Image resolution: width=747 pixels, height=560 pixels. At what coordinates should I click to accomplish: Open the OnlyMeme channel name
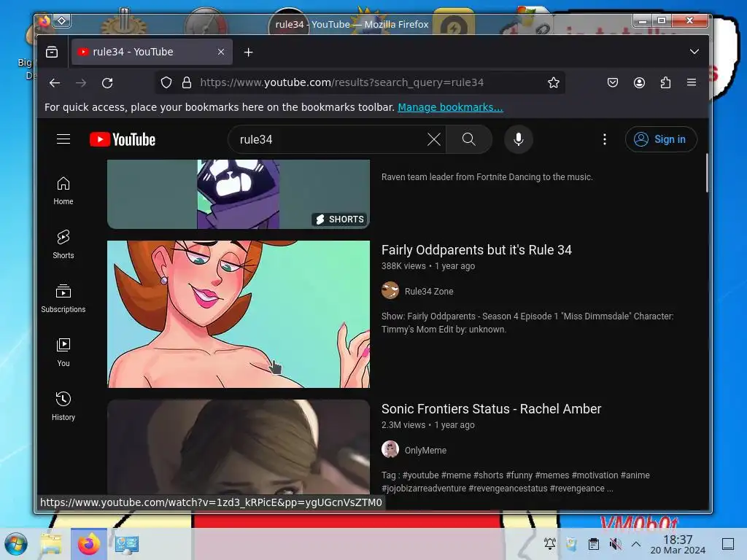[425, 451]
